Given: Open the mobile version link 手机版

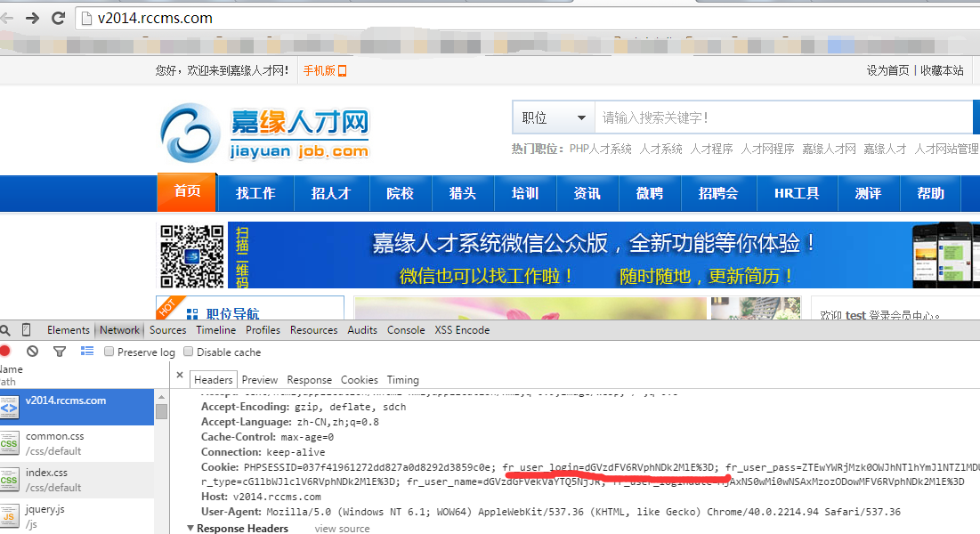Looking at the screenshot, I should tap(325, 70).
